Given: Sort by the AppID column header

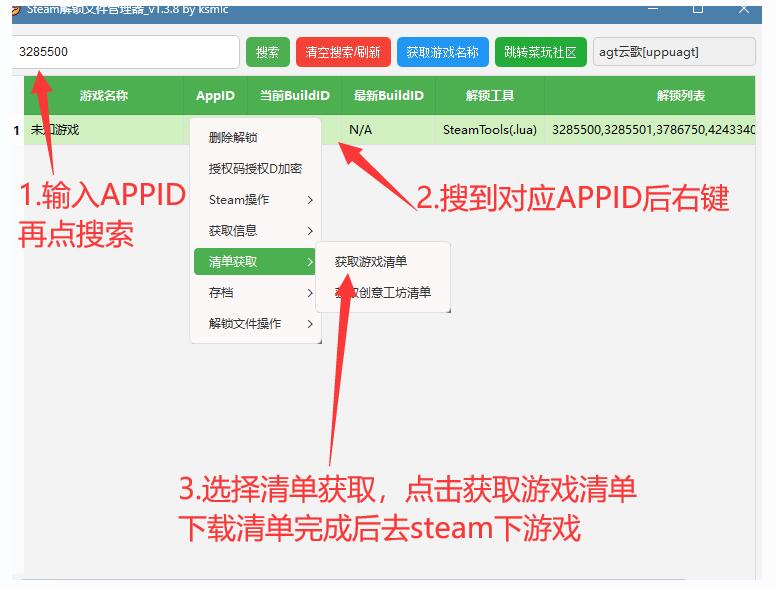Looking at the screenshot, I should click(x=215, y=96).
